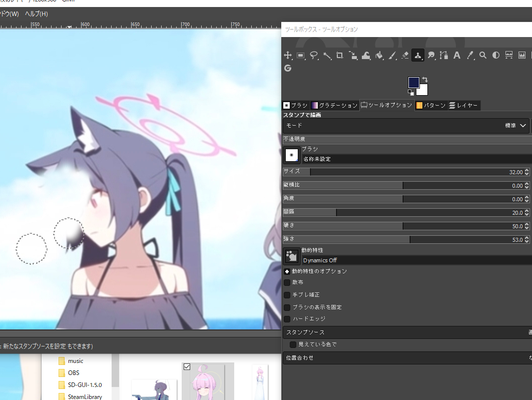The height and width of the screenshot is (400, 532).
Task: Select the Warp Transform tool
Action: pyautogui.click(x=366, y=55)
